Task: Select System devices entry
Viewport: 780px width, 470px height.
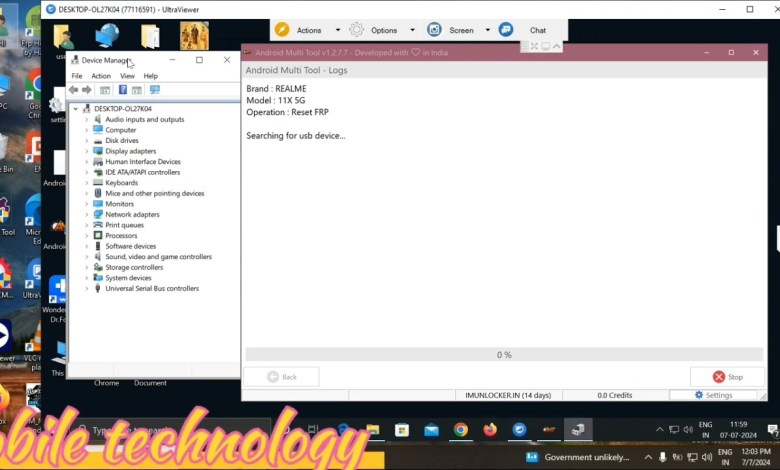Action: coord(128,278)
